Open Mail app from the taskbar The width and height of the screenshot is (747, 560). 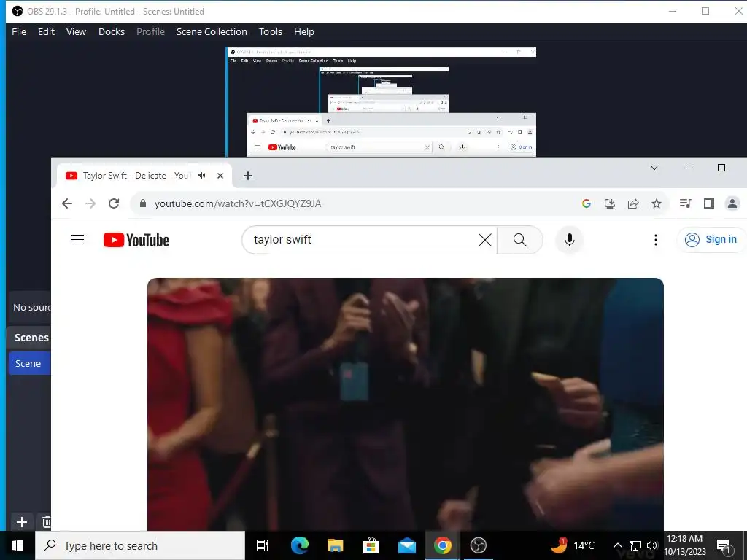(x=407, y=545)
